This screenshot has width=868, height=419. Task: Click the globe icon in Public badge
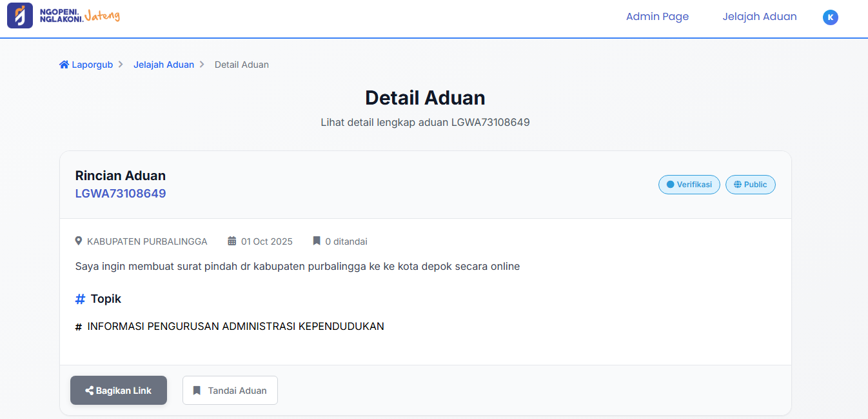[x=738, y=185]
